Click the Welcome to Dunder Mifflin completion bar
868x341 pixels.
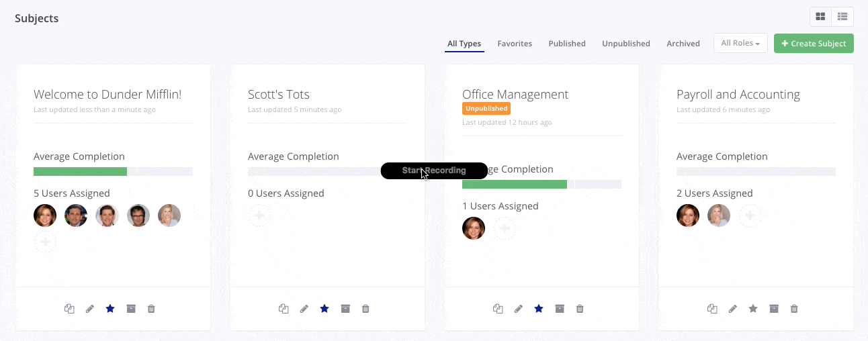[x=113, y=172]
